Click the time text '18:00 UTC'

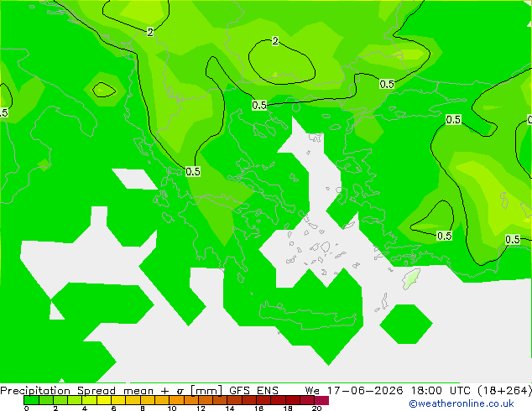point(441,390)
